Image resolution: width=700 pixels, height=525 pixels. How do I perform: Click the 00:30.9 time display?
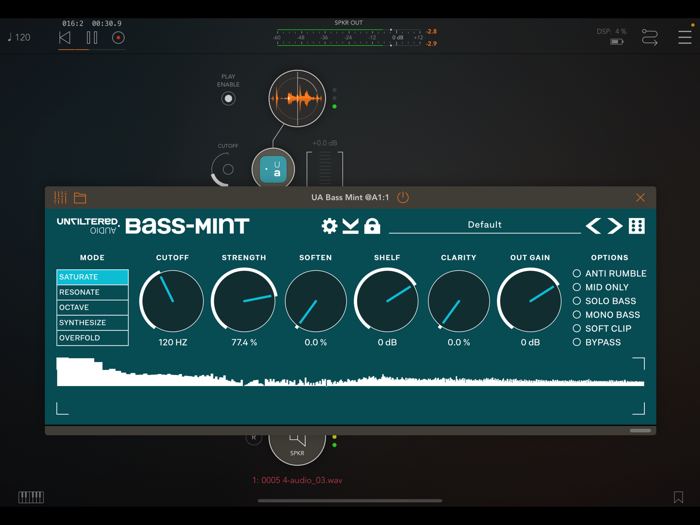107,23
